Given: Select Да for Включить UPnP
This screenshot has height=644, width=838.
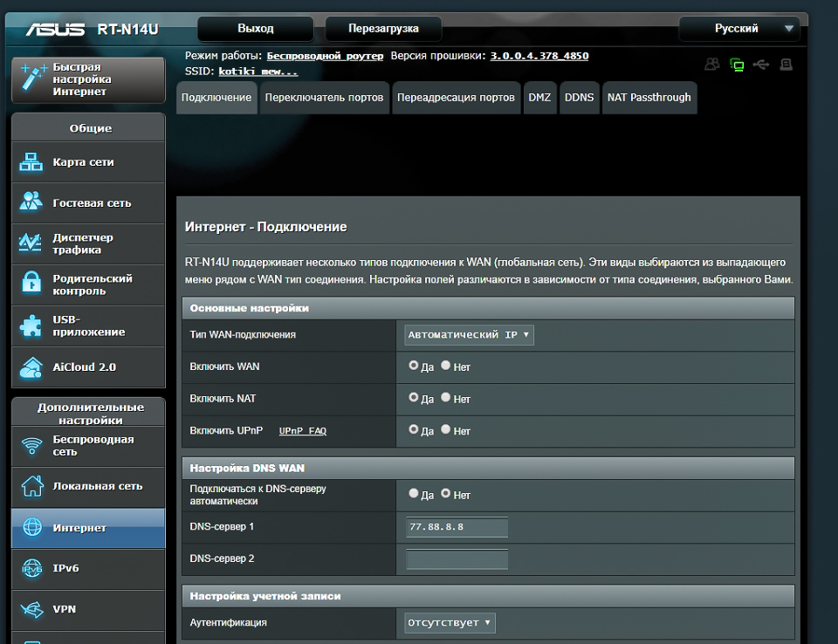Looking at the screenshot, I should pos(413,429).
